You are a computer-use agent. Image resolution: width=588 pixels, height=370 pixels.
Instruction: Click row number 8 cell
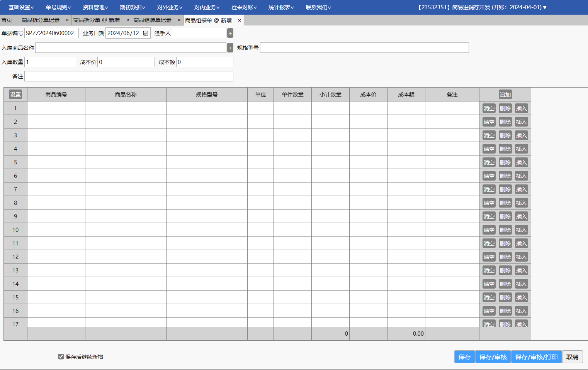click(x=15, y=203)
